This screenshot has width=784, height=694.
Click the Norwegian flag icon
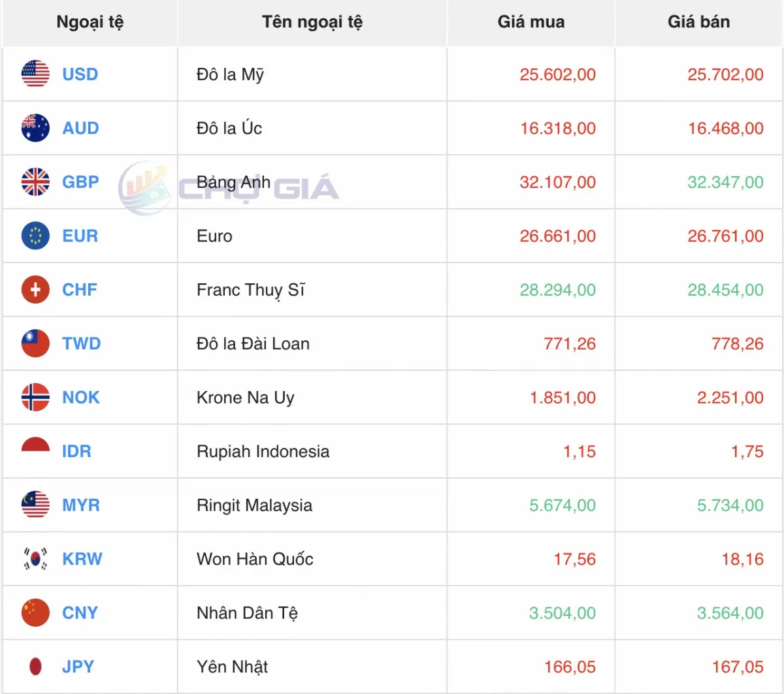tap(35, 398)
